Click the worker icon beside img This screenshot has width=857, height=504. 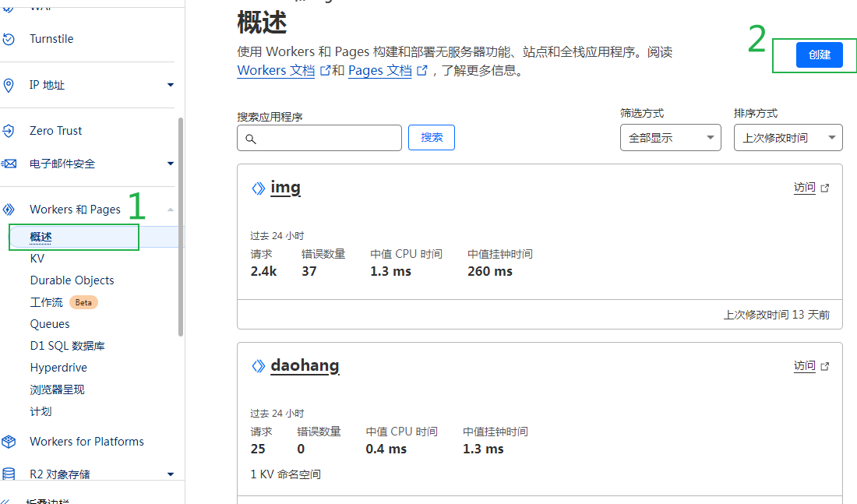pyautogui.click(x=258, y=189)
